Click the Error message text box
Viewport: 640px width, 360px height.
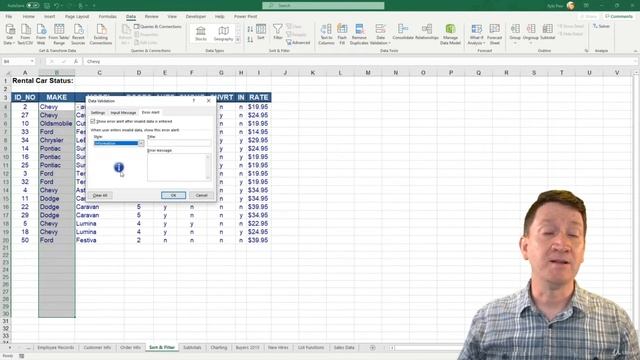tap(179, 167)
